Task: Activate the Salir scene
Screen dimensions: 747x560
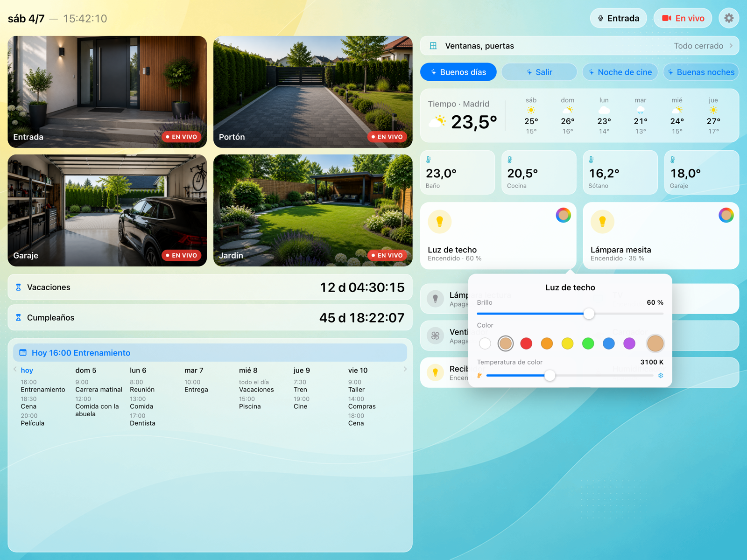Action: (539, 72)
